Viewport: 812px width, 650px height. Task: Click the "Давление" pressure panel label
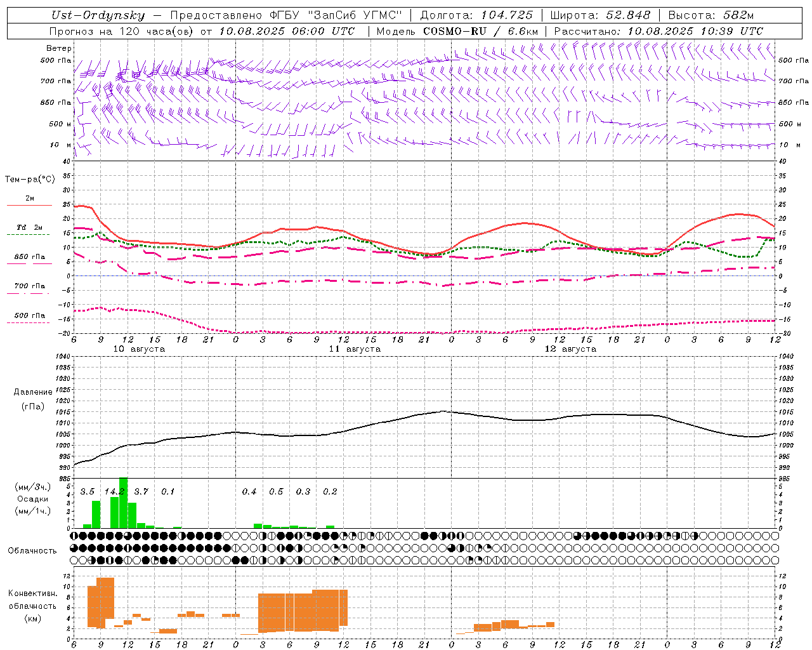coord(32,392)
